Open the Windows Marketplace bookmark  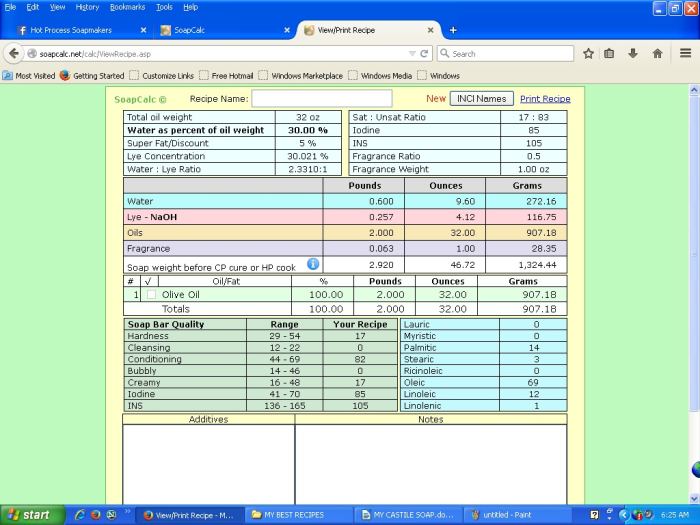(x=300, y=75)
